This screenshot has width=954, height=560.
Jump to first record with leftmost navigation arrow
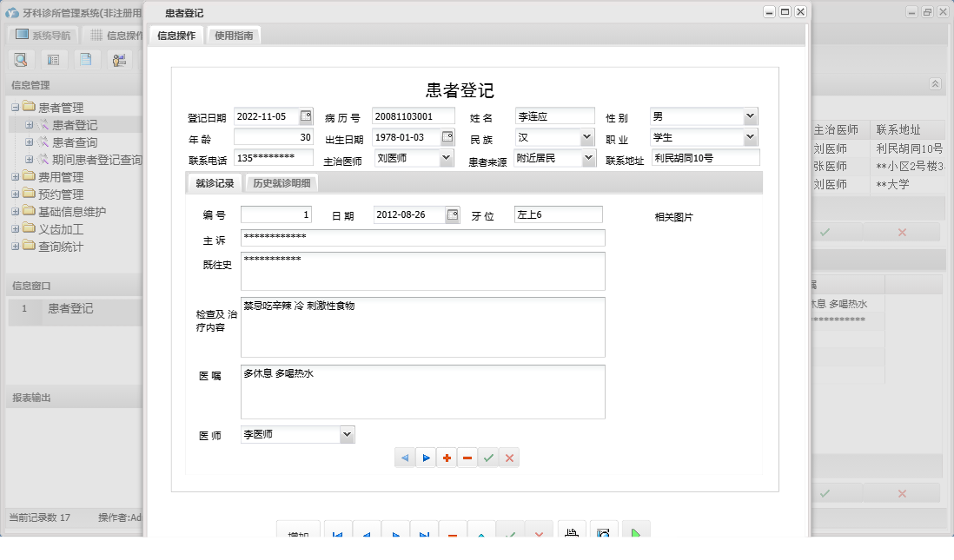click(338, 531)
